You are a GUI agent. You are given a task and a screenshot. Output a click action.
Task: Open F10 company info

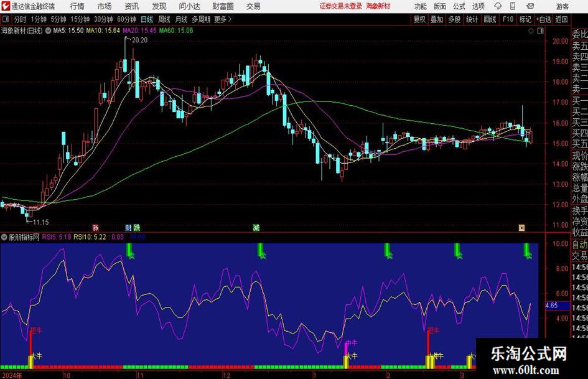[x=508, y=19]
